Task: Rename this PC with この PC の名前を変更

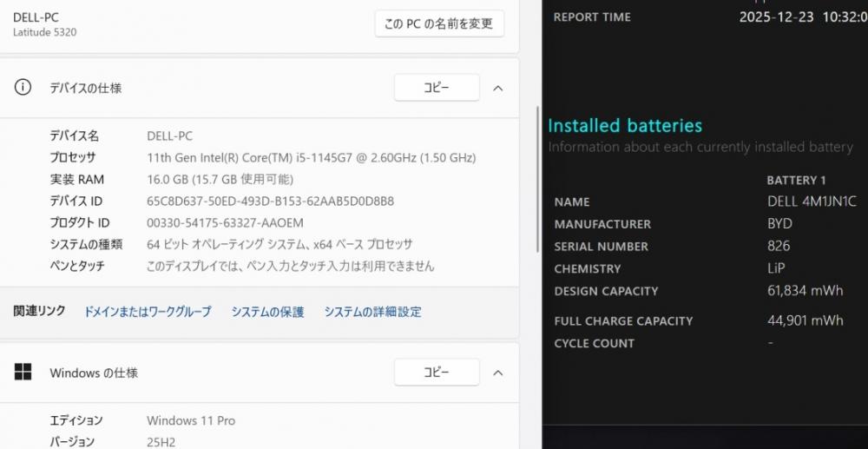Action: click(x=439, y=23)
